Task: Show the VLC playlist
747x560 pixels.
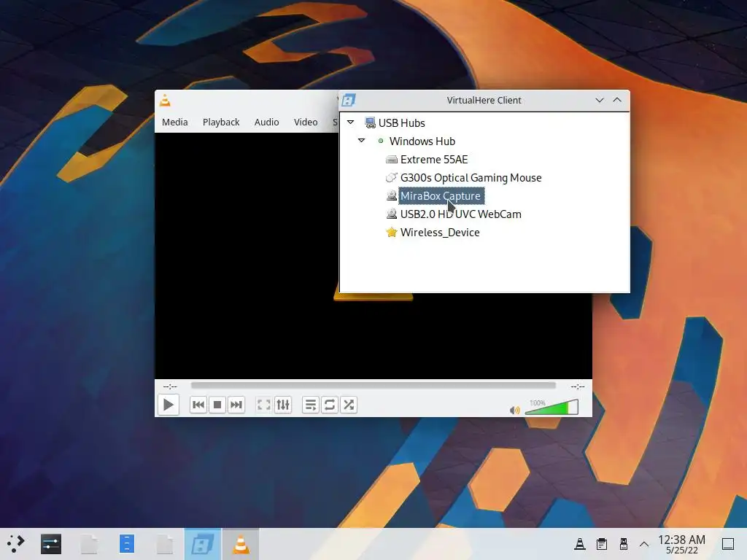Action: click(x=311, y=405)
